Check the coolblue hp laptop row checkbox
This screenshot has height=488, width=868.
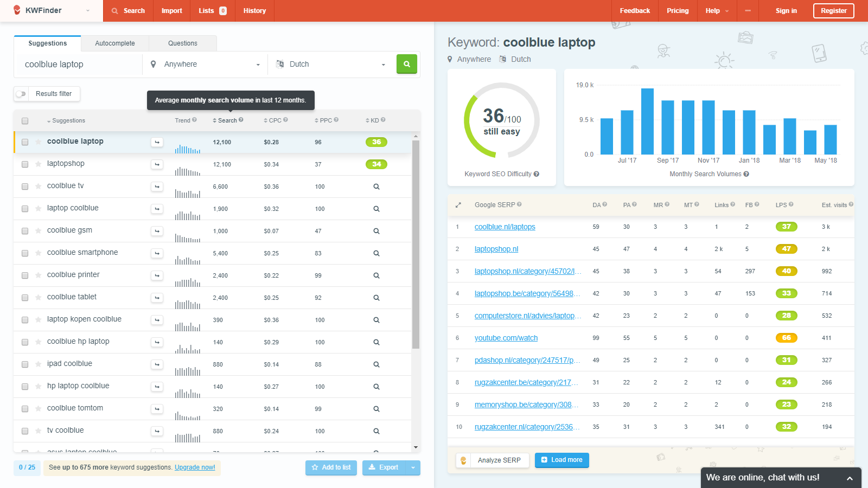25,342
